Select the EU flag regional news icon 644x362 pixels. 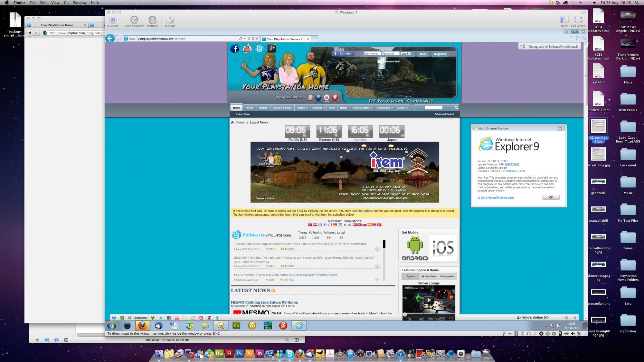(318, 97)
